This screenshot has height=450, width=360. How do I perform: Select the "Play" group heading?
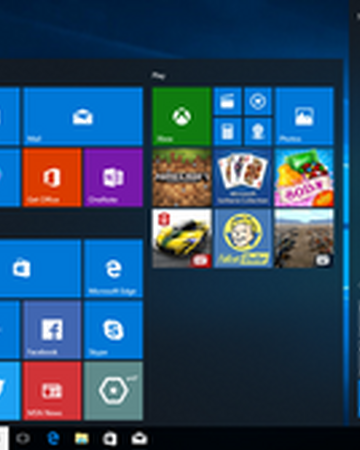[158, 76]
